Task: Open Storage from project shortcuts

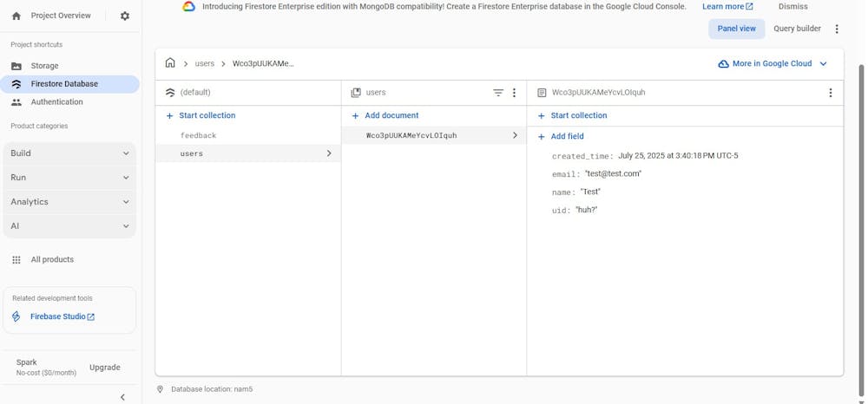Action: point(44,66)
